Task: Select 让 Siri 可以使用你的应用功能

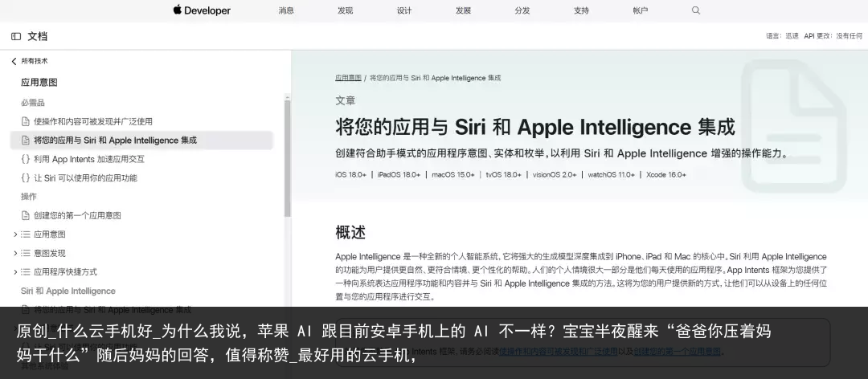Action: point(85,177)
